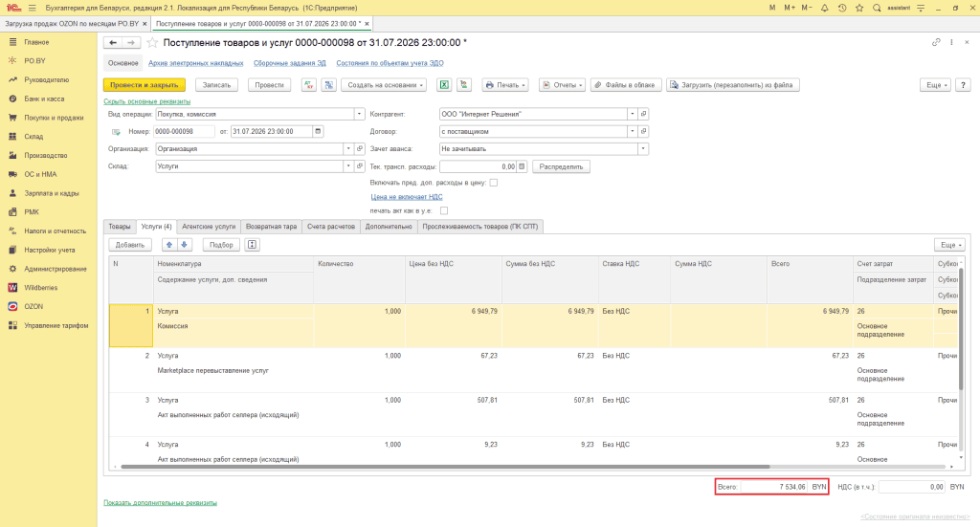Move service row up with blue arrow
Screen dimensions: 980x527
point(169,245)
